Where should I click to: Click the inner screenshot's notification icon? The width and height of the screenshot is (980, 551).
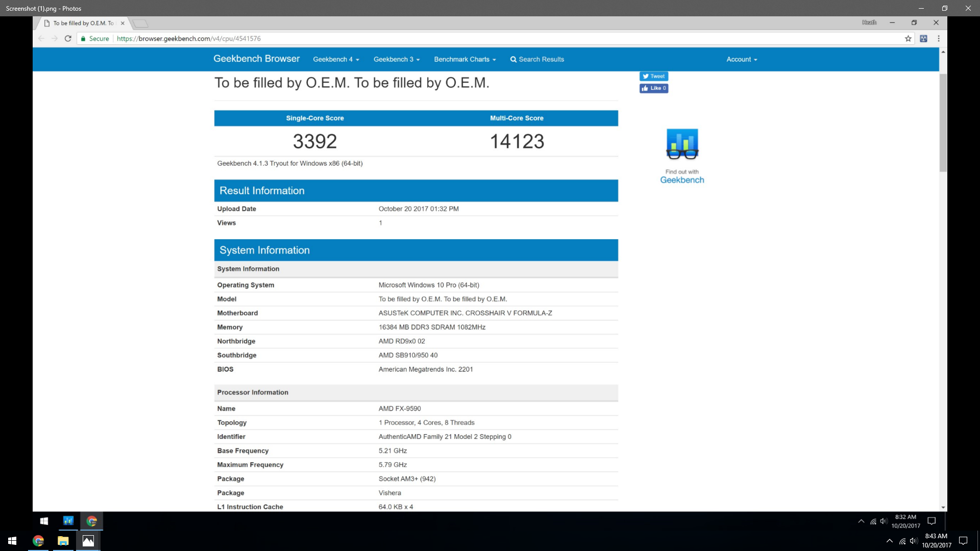point(932,521)
